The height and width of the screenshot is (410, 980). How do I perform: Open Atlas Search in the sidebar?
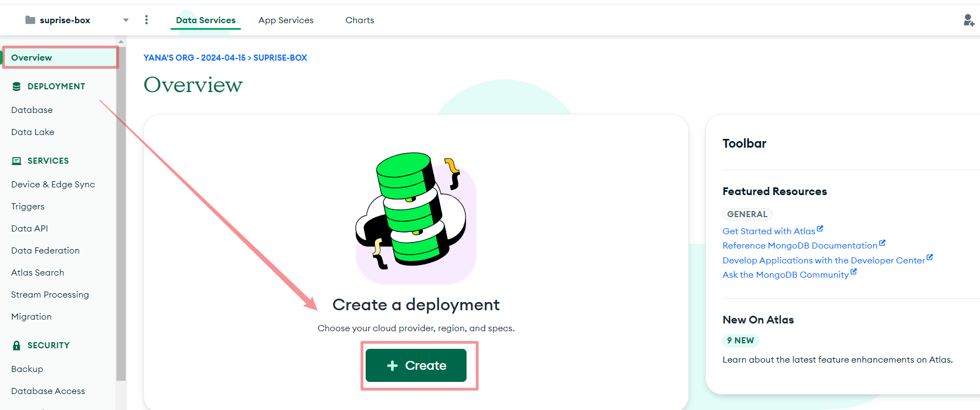38,273
